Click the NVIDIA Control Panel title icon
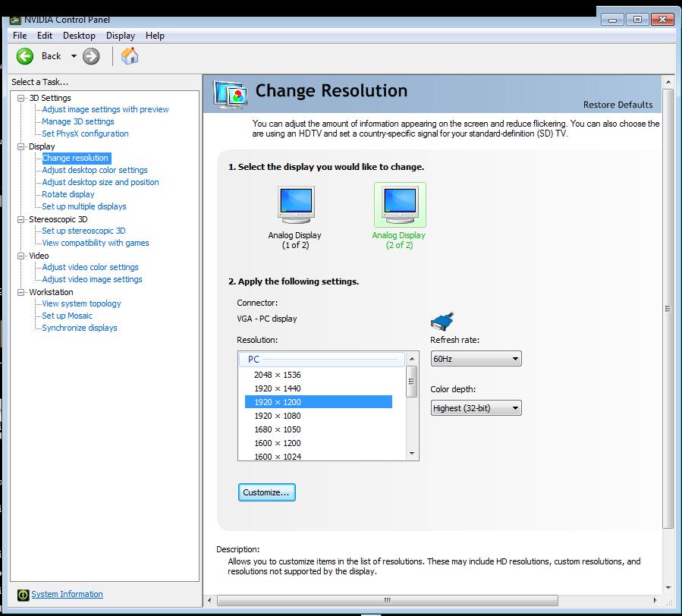Viewport: 682px width, 616px height. 15,20
